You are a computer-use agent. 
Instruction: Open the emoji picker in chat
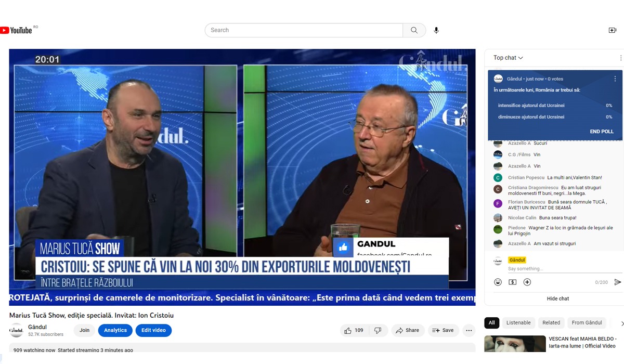tap(498, 282)
